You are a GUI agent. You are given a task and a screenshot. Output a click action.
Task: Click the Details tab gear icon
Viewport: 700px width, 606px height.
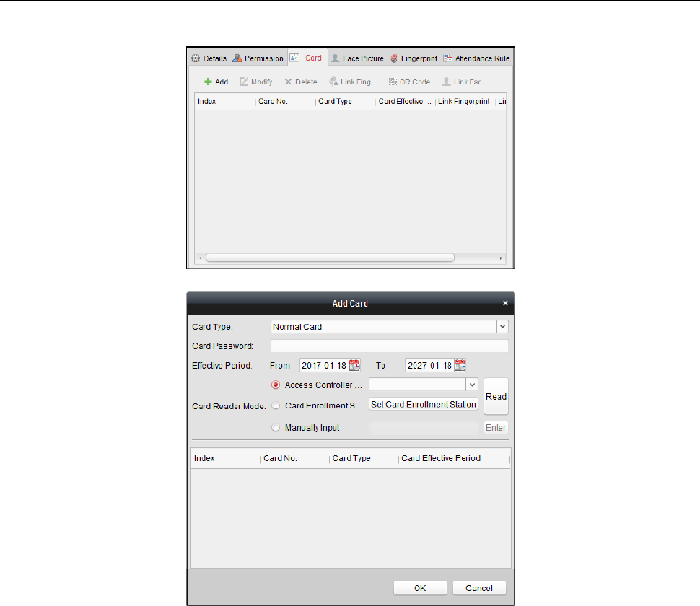point(196,58)
